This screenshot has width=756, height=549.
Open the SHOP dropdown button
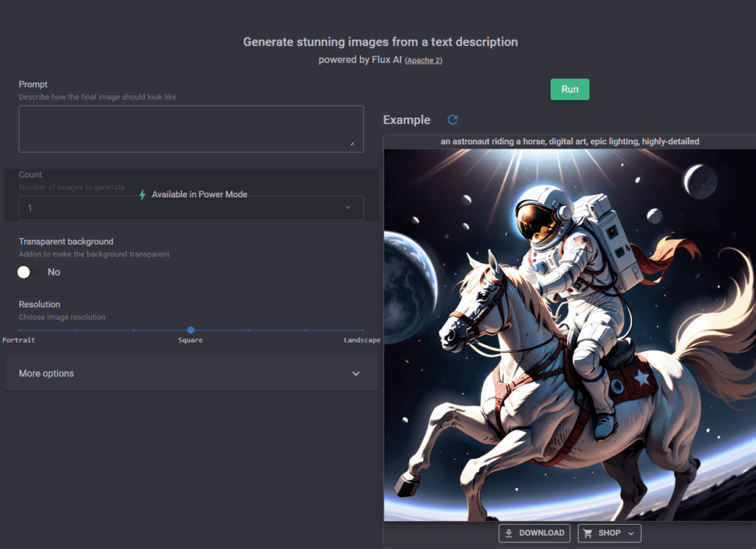pos(609,533)
